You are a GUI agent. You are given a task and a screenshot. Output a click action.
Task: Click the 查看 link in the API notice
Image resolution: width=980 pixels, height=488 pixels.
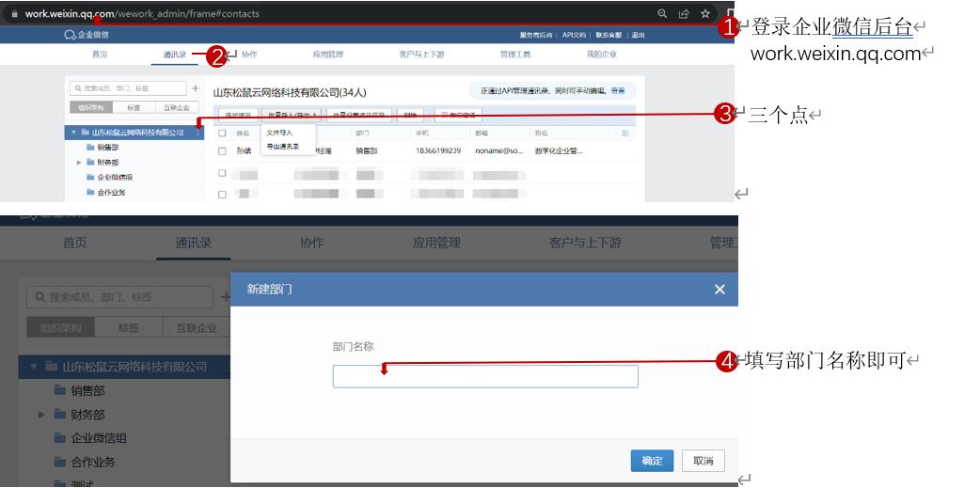pyautogui.click(x=618, y=91)
